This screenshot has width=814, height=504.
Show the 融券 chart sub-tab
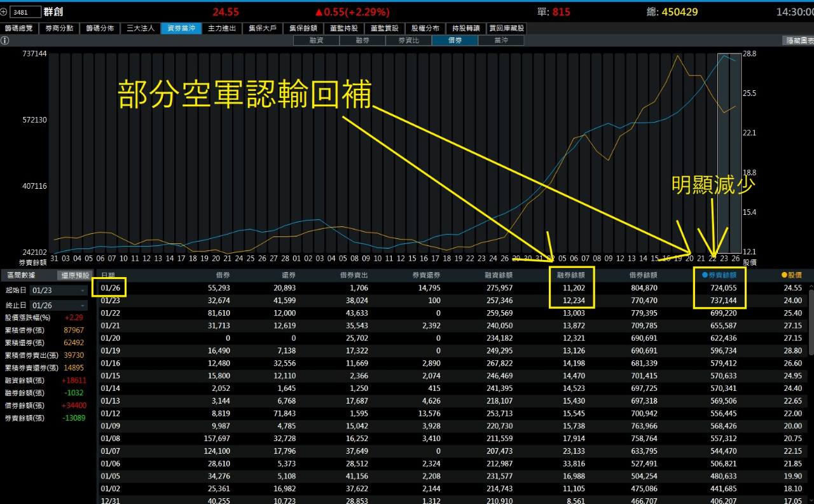click(362, 40)
